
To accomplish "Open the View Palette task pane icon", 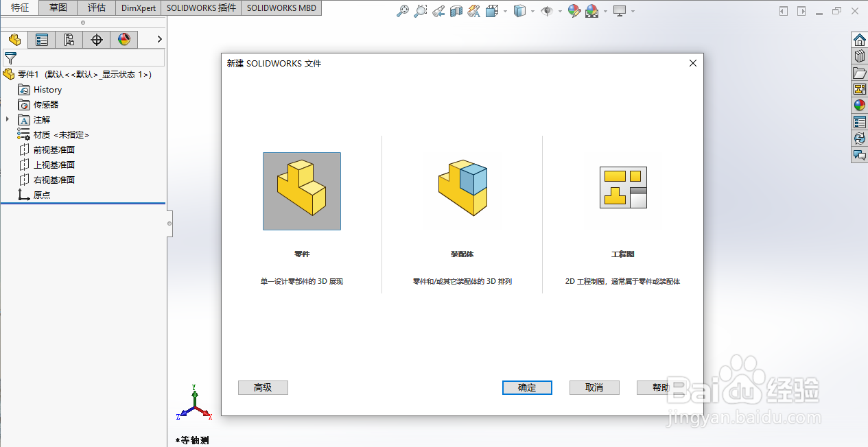I will [859, 89].
